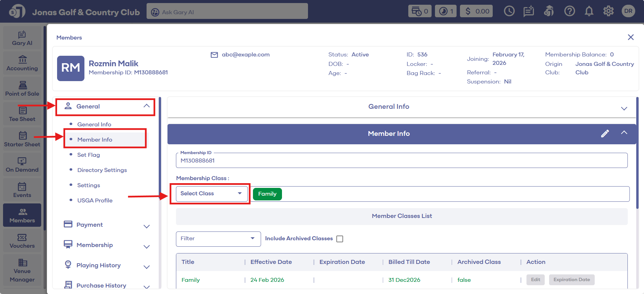Open the Filter dropdown
644x294 pixels.
[218, 239]
